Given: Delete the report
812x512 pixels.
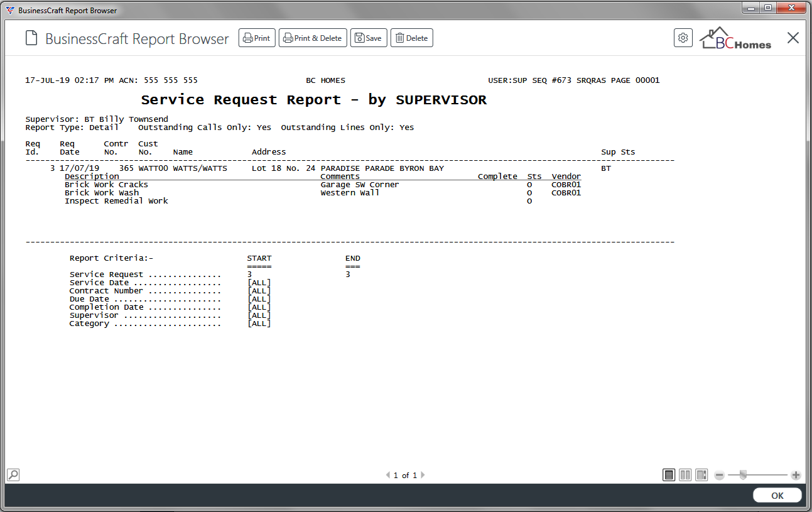Looking at the screenshot, I should (x=412, y=38).
